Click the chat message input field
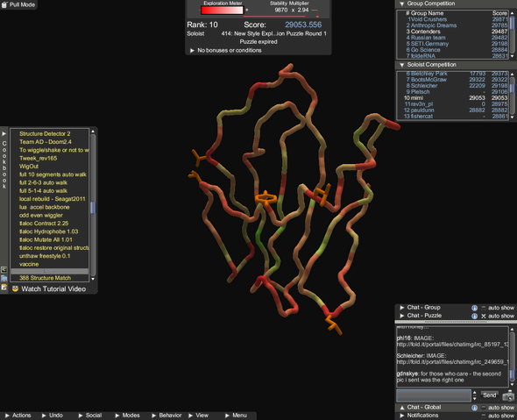Viewport: 517px width, 420px height. coord(434,395)
